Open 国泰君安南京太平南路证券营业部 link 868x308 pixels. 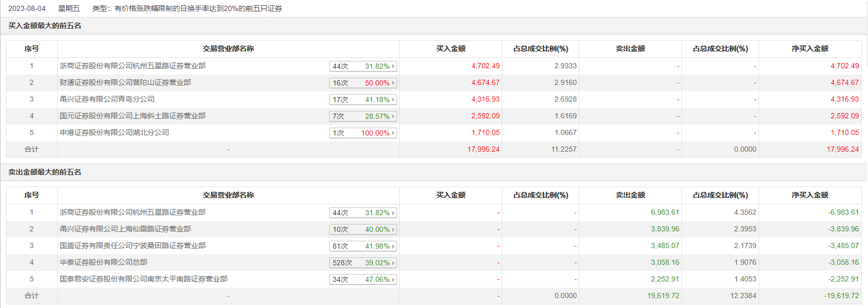click(x=143, y=279)
